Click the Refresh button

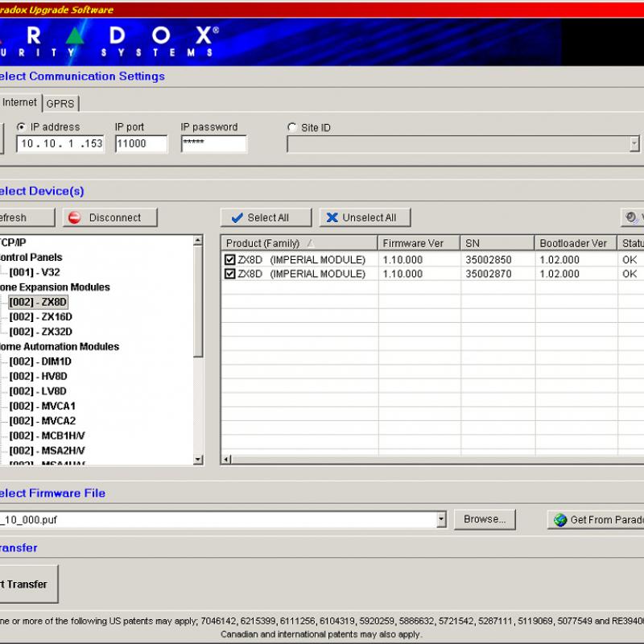tap(27, 217)
